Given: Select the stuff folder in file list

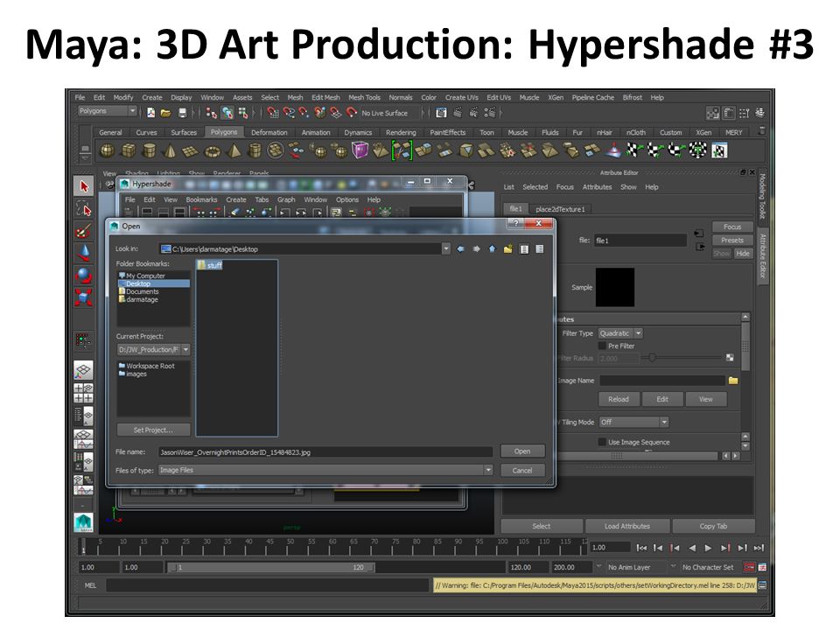Looking at the screenshot, I should point(210,265).
